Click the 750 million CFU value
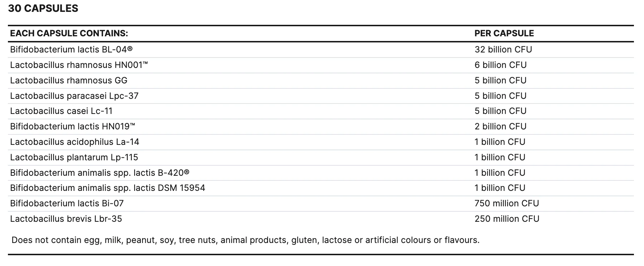This screenshot has height=266, width=644. point(507,203)
